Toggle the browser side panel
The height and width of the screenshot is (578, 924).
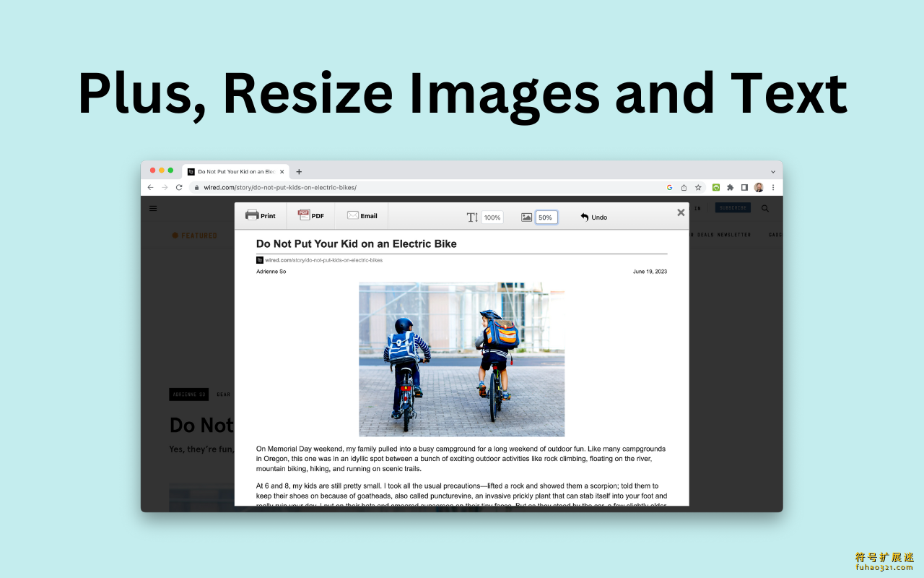tap(744, 187)
